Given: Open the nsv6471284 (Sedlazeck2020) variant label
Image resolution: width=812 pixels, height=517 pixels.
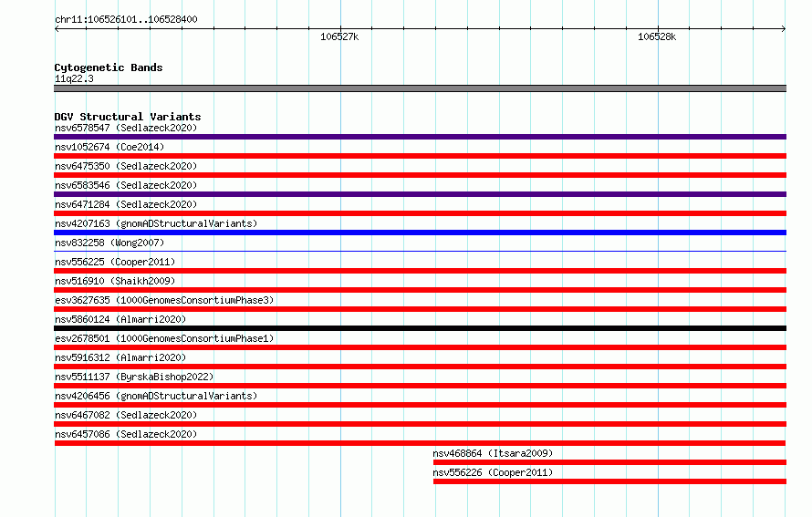Looking at the screenshot, I should 126,204.
